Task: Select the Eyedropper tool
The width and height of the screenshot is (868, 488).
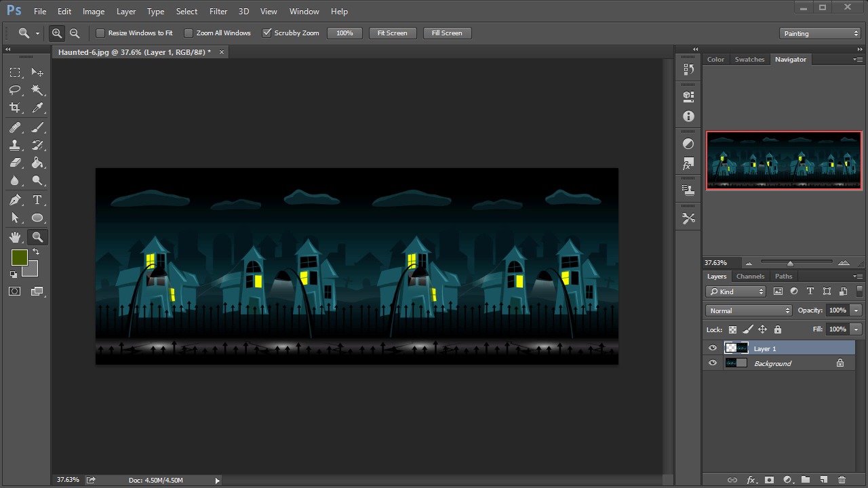Action: pos(37,108)
